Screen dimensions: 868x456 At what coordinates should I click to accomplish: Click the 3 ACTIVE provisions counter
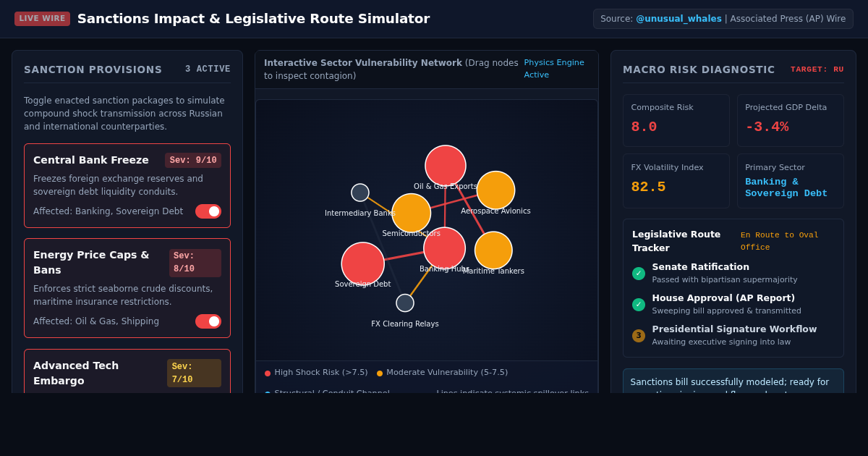point(208,69)
